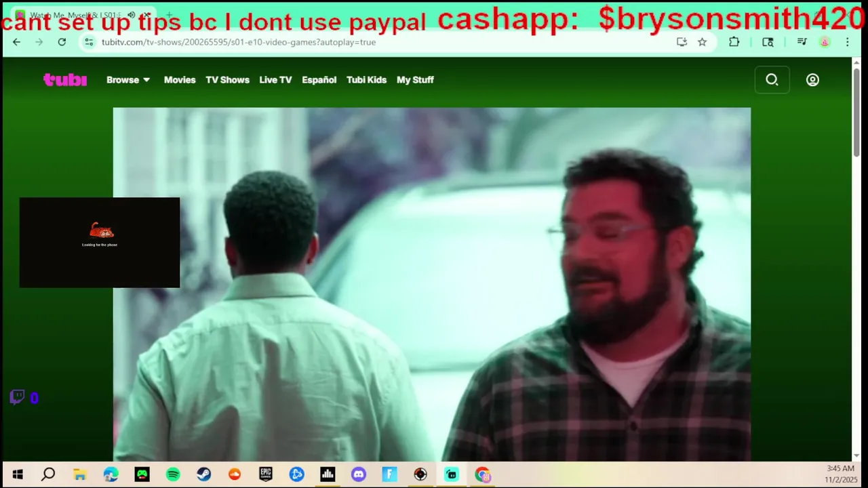This screenshot has width=868, height=488.
Task: Open the bar-chart icon taskbar app
Action: point(328,474)
